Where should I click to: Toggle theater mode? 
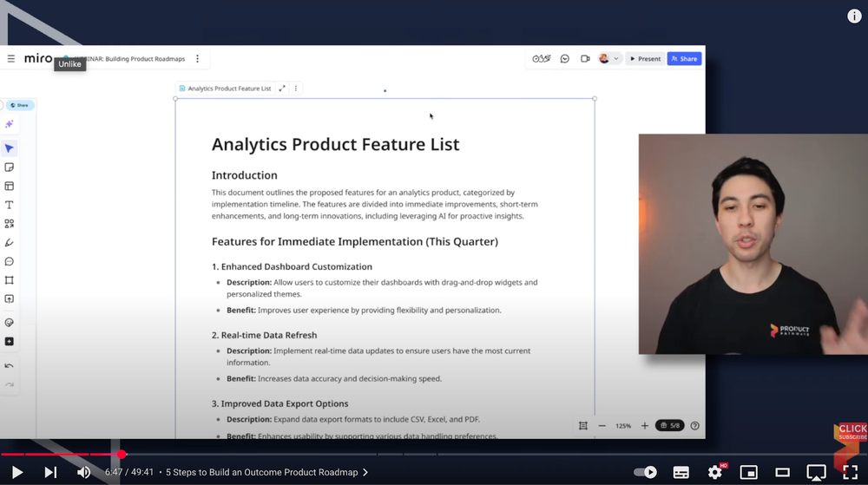[x=783, y=472]
